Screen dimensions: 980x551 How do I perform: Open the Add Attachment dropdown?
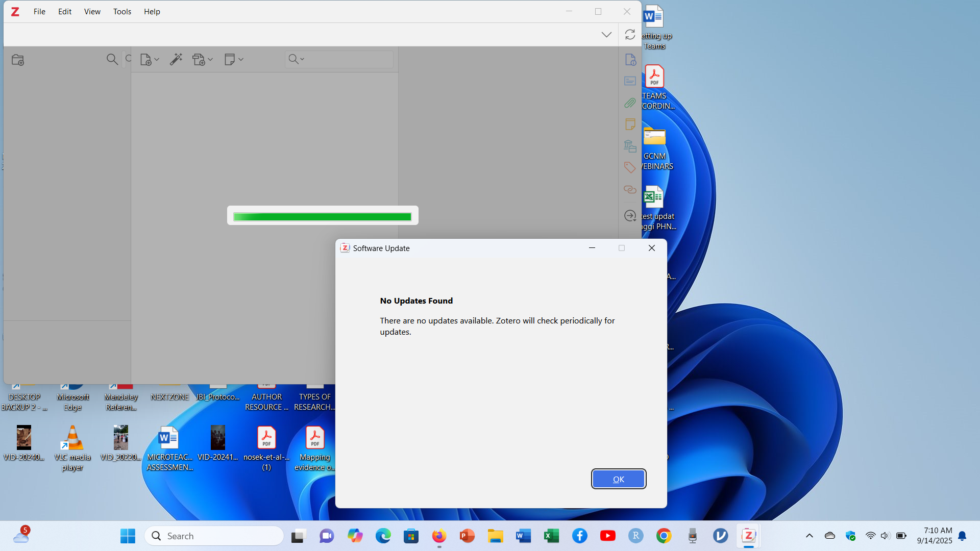202,60
